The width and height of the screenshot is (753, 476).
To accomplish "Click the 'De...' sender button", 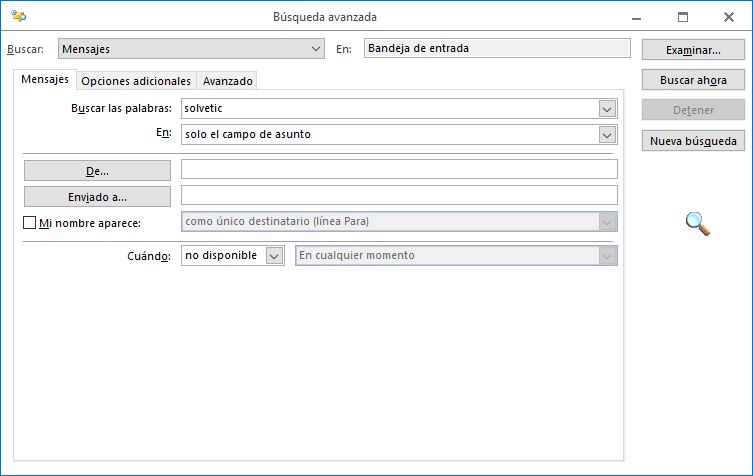I will click(x=97, y=171).
